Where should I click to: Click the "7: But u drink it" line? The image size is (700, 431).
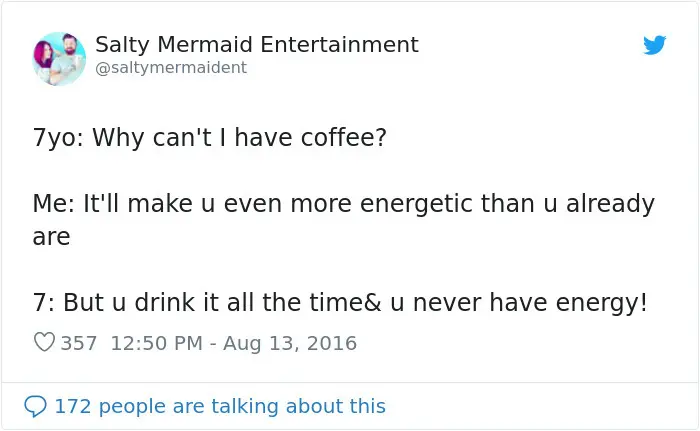coord(339,303)
